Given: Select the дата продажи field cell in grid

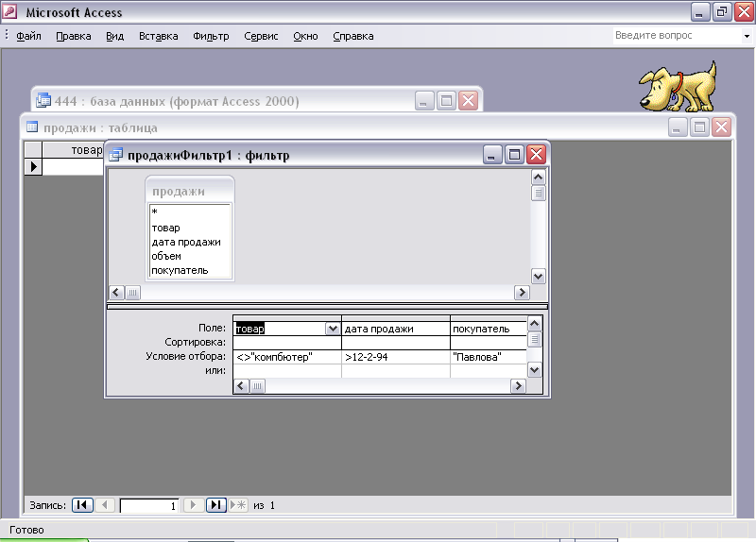Looking at the screenshot, I should coord(395,329).
